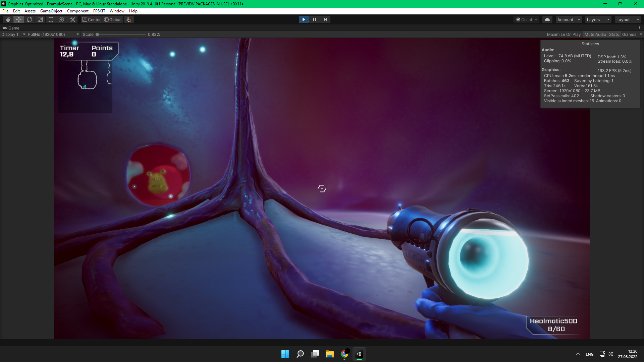Toggle pivot mode Center button
Image resolution: width=644 pixels, height=362 pixels.
(x=92, y=19)
